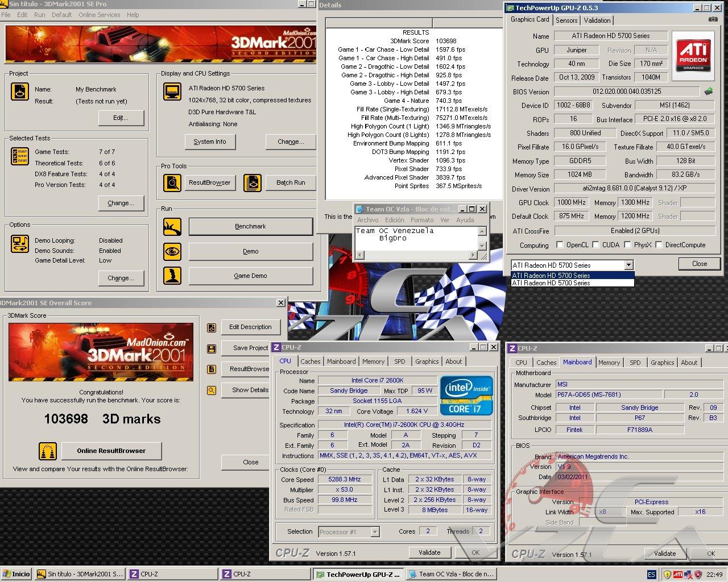Click the System Info button
The width and height of the screenshot is (728, 582).
[x=210, y=142]
